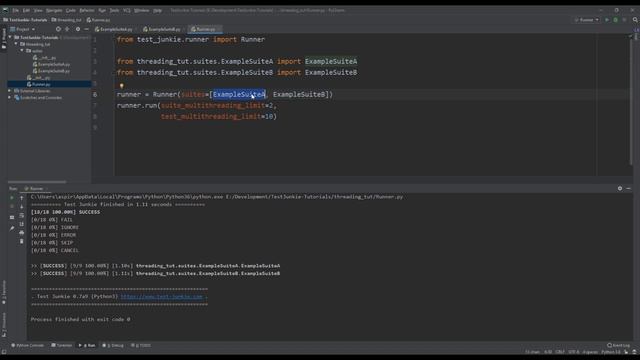640x360 pixels.
Task: Collapse the threading_tut folder
Action: click(x=16, y=44)
